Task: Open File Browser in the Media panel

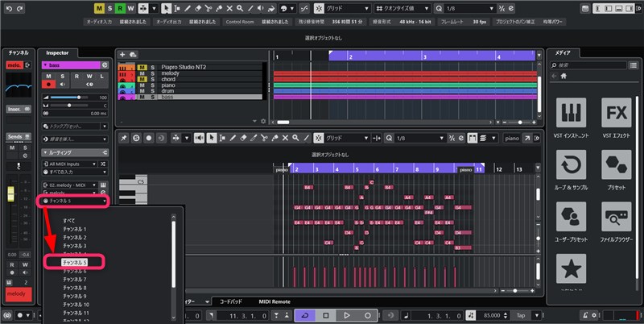Action: (617, 217)
